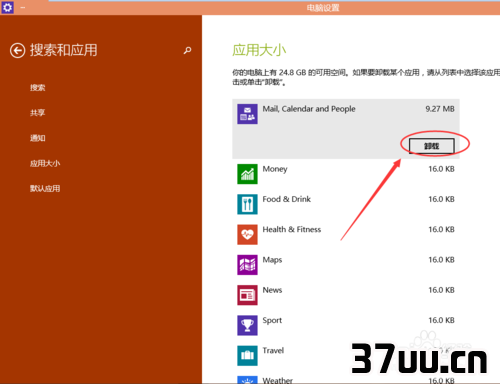500x384 pixels.
Task: Go to the 通知 settings page
Action: (x=38, y=138)
